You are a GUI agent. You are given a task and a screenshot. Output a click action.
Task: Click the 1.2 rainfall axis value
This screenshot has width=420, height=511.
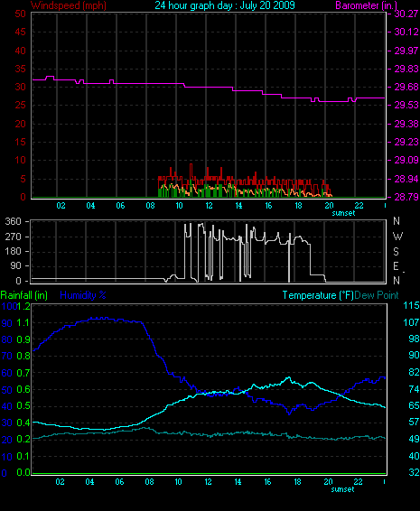(23, 306)
